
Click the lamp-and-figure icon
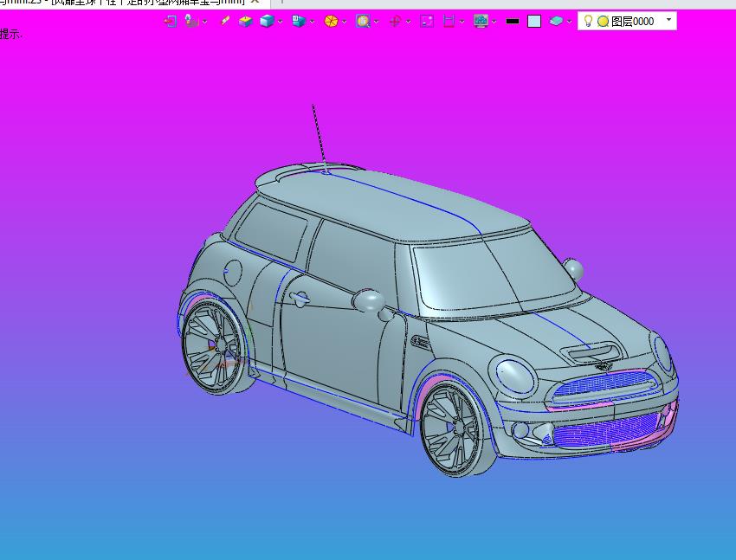click(x=191, y=21)
